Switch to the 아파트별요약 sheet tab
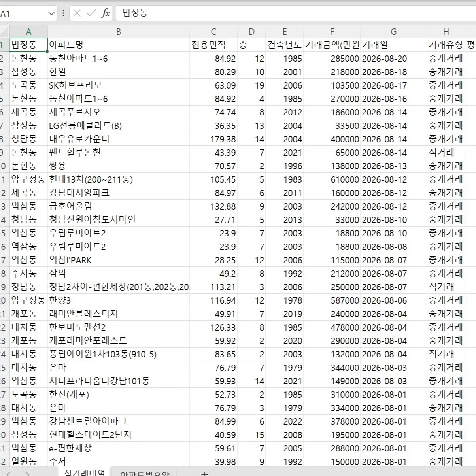The width and height of the screenshot is (476, 476). coord(145,473)
